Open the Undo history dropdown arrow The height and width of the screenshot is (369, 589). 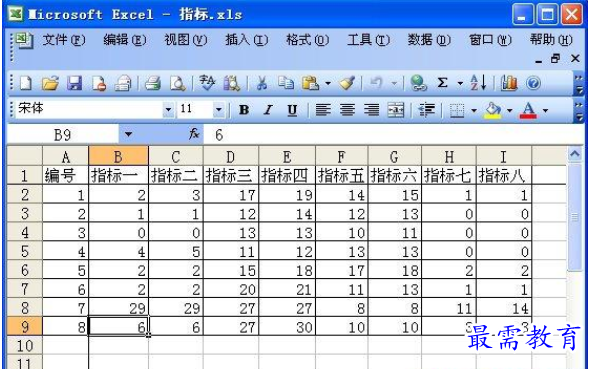pos(394,83)
